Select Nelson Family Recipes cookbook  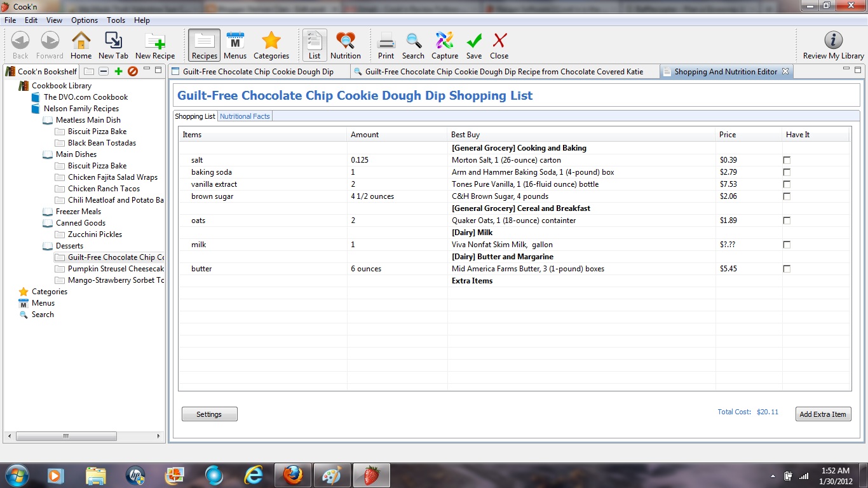(81, 109)
